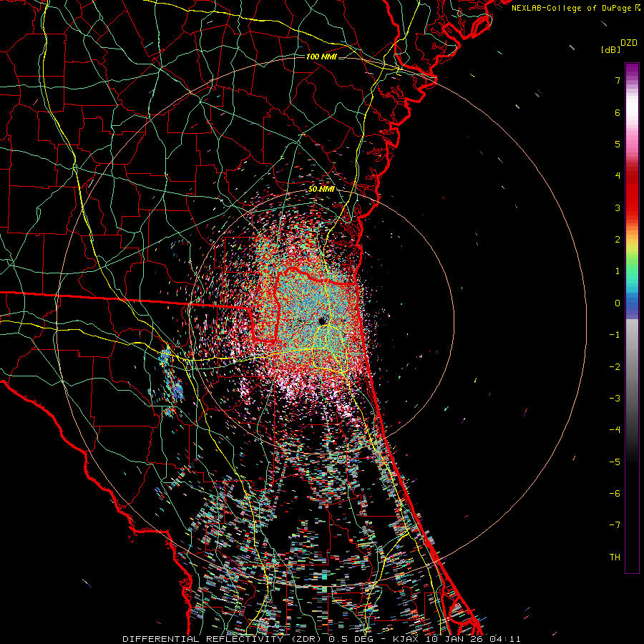
Task: Click the -4 value on color scale
Action: tap(615, 430)
